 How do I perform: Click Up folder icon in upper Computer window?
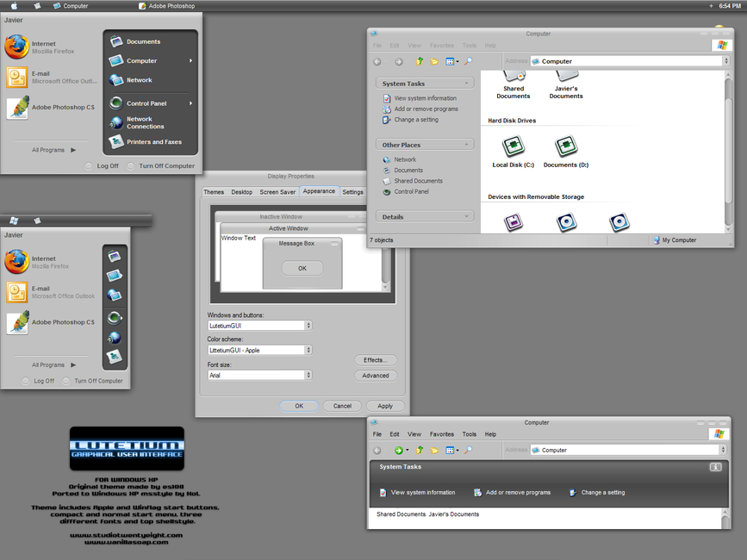point(420,61)
